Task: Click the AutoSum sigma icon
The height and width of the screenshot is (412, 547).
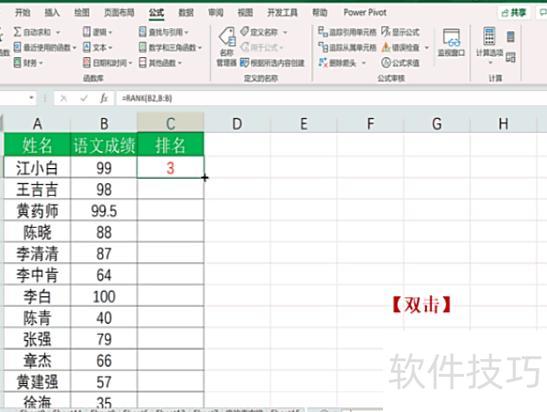Action: pyautogui.click(x=17, y=32)
